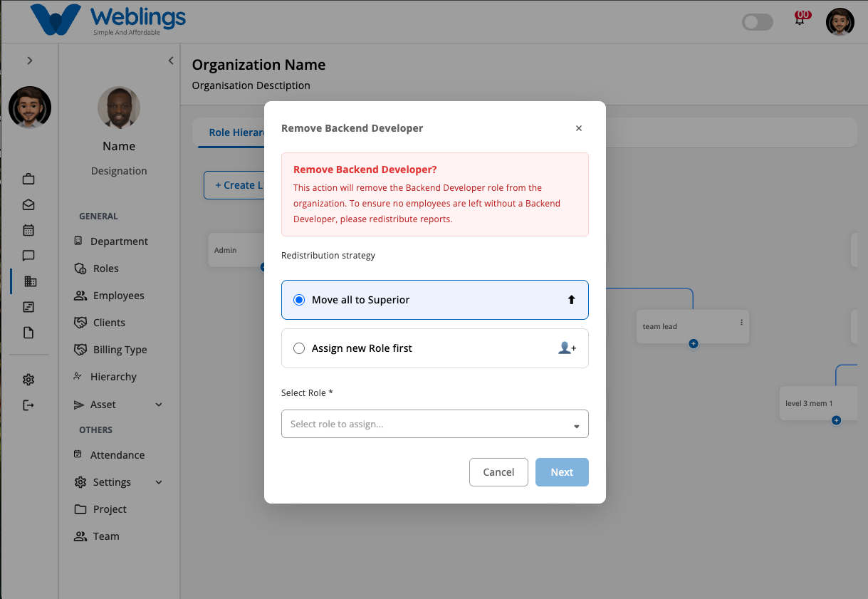Image resolution: width=868 pixels, height=599 pixels.
Task: Open the Select role to assign dropdown
Action: pyautogui.click(x=435, y=424)
